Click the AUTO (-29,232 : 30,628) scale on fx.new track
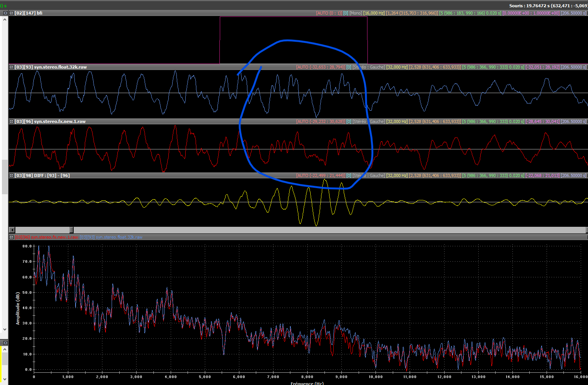This screenshot has width=588, height=385. 320,121
